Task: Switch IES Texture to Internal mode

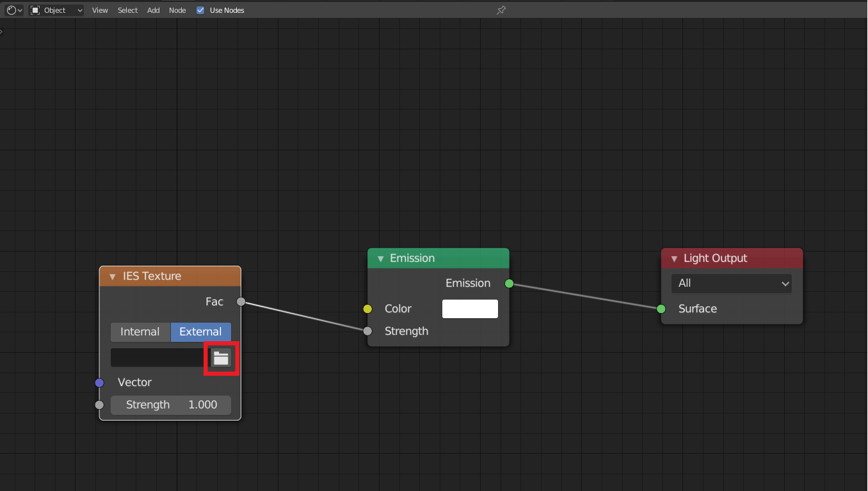Action: click(x=140, y=332)
